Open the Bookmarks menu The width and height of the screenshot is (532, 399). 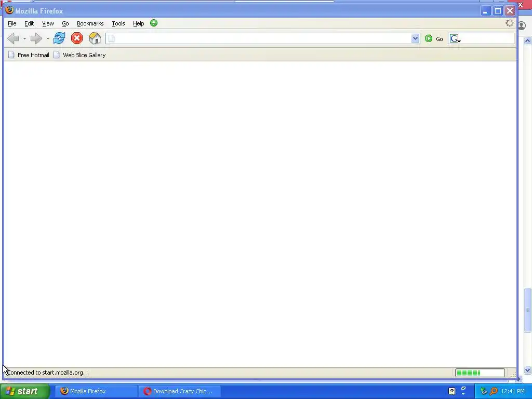pos(90,23)
